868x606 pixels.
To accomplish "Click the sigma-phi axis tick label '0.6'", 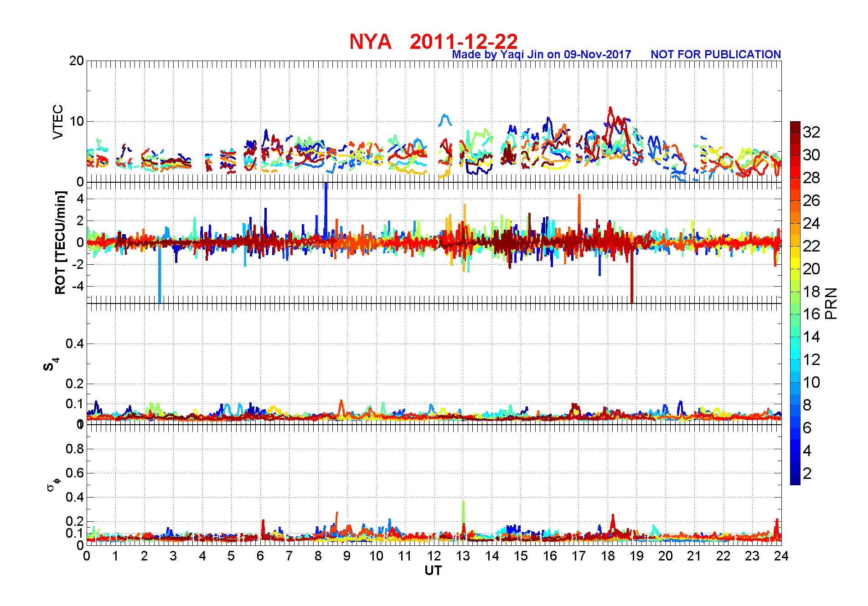I will [x=75, y=473].
